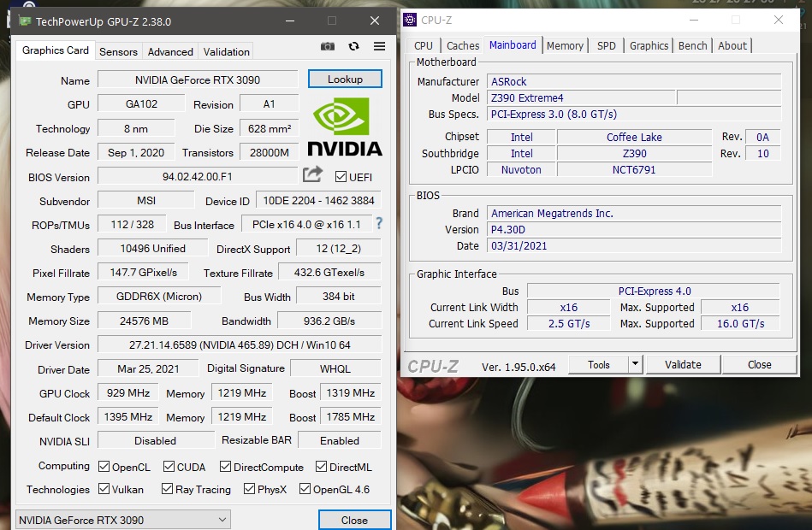
Task: Click the NVIDIA logo in GPU-Z
Action: point(344,127)
